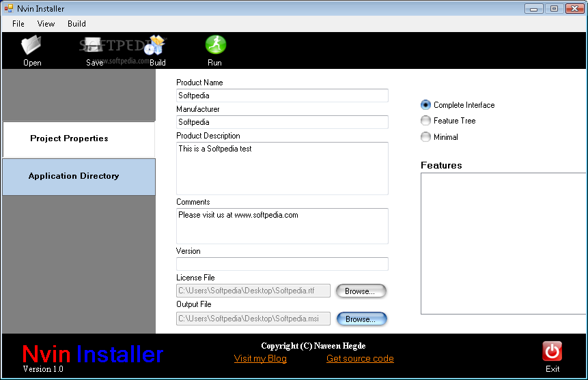The image size is (588, 380).
Task: Click the Open folder icon
Action: (31, 45)
